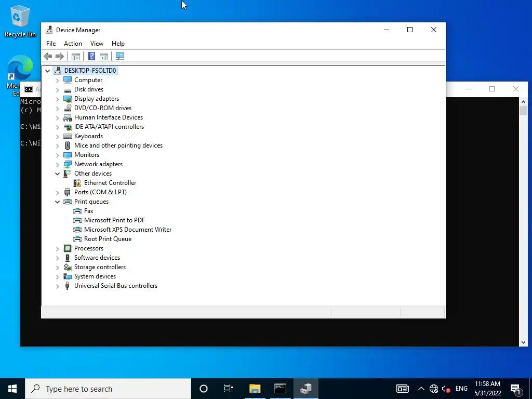The image size is (532, 399).
Task: Select the Network adapters icon
Action: (x=68, y=164)
